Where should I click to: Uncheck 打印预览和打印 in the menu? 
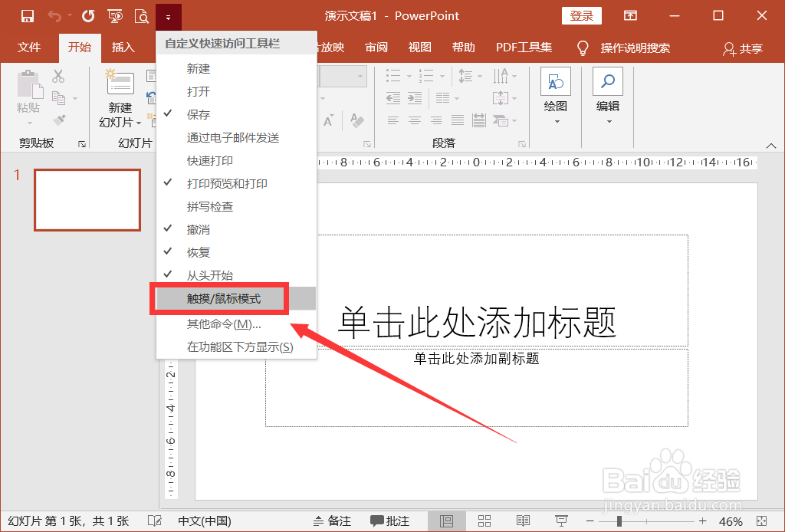point(236,184)
